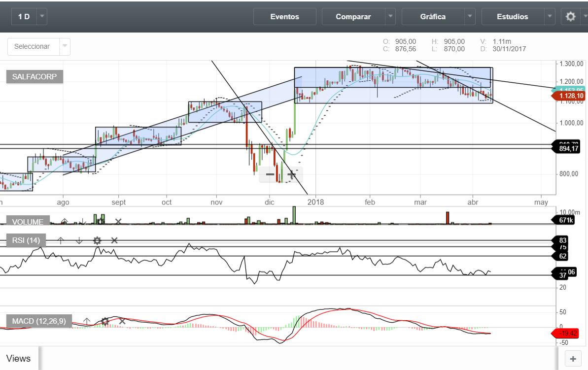The width and height of the screenshot is (588, 370).
Task: Add a new view with plus button
Action: pyautogui.click(x=572, y=359)
